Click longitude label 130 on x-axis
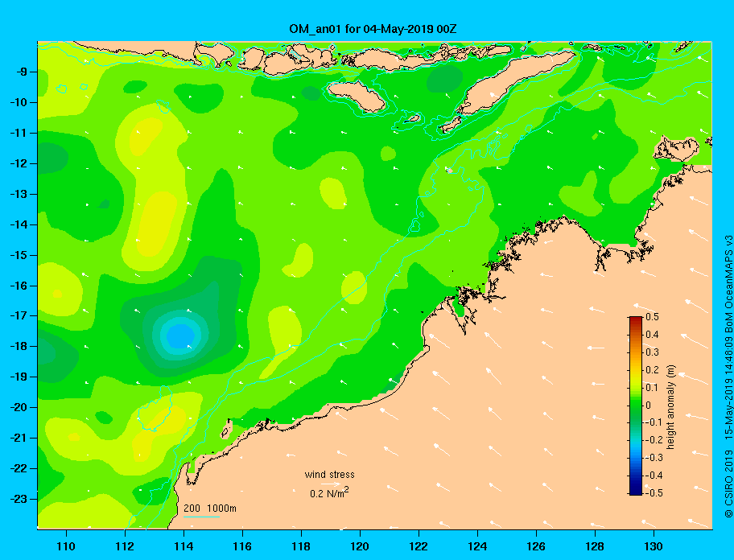Image resolution: width=734 pixels, height=560 pixels. click(x=654, y=546)
